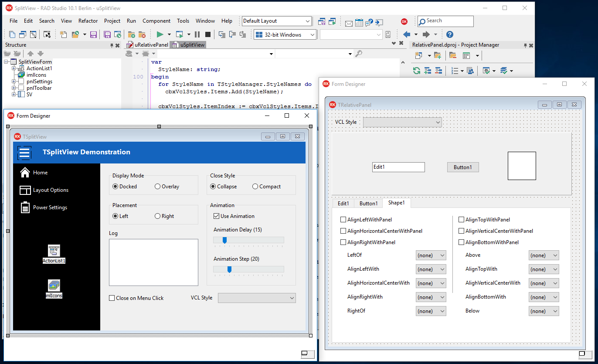598x364 pixels.
Task: Click the blue Help question mark icon
Action: (x=450, y=34)
